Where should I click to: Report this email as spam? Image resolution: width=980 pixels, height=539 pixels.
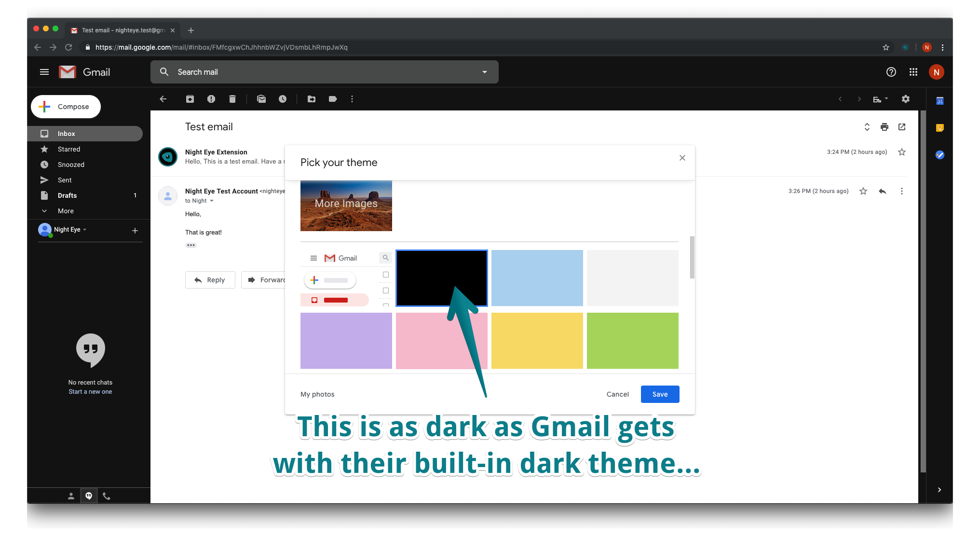click(211, 99)
